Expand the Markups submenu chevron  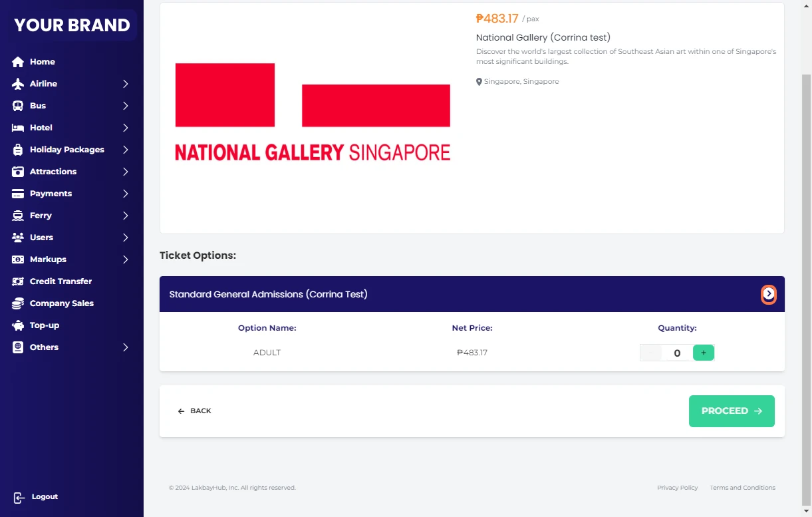pyautogui.click(x=125, y=259)
